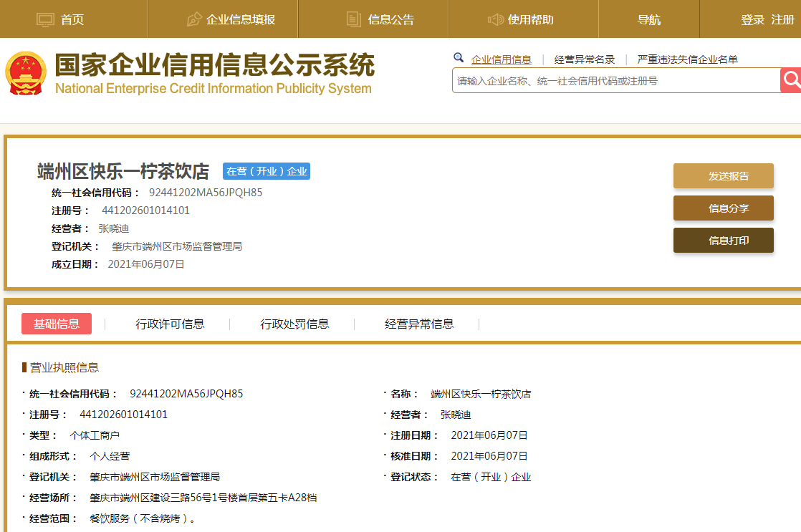Click the 信息打印 button

point(724,241)
